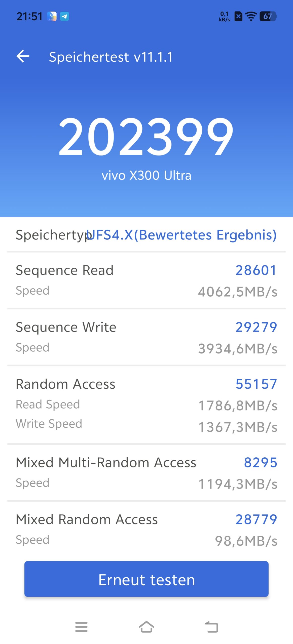
Task: Tap the SIM status X icon
Action: [x=238, y=17]
